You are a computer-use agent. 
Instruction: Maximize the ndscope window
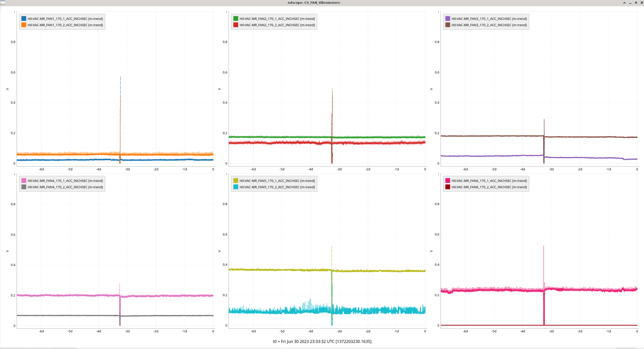pos(636,3)
